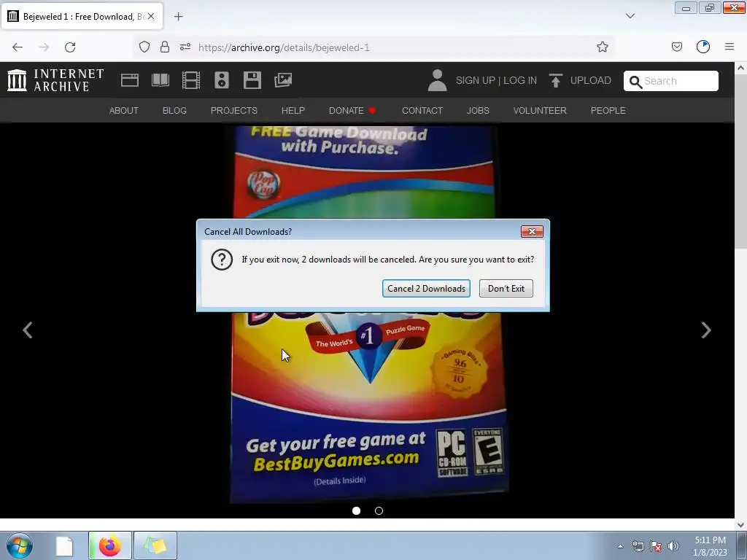Open the blank document taskbar icon
Viewport: 747px width, 560px height.
[64, 545]
